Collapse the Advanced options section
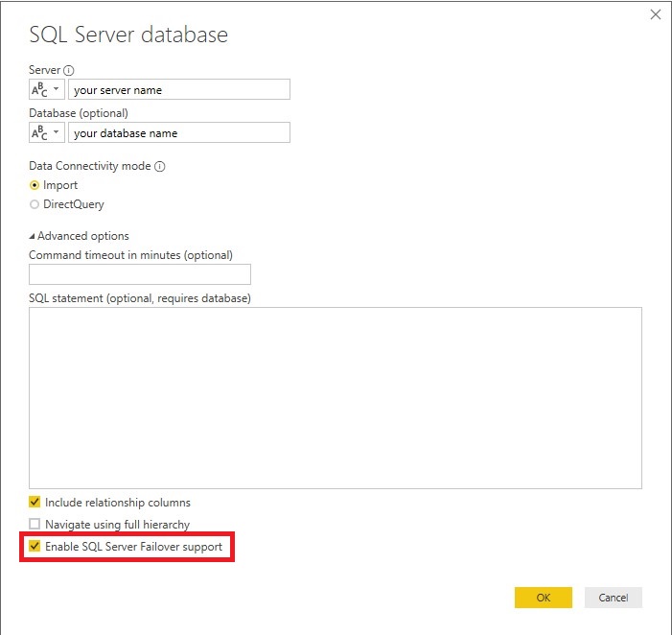The height and width of the screenshot is (635, 672). coord(32,236)
